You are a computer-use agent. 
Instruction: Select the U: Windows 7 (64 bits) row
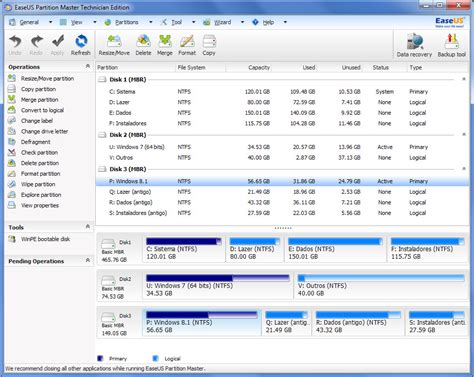pos(282,147)
